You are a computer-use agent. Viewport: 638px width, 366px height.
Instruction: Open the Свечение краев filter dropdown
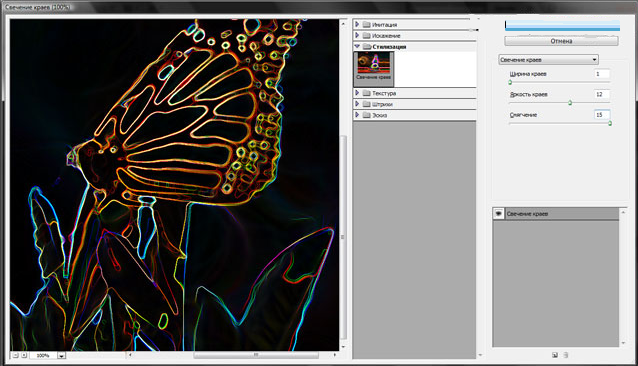click(548, 60)
